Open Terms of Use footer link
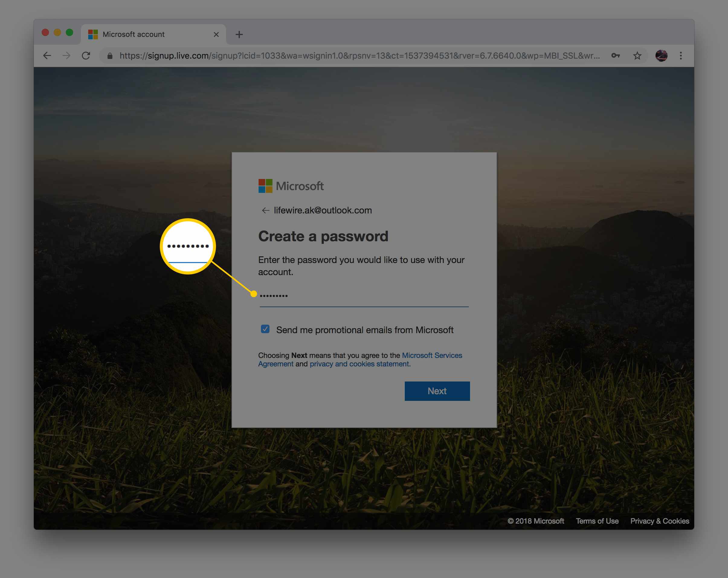 click(x=597, y=521)
